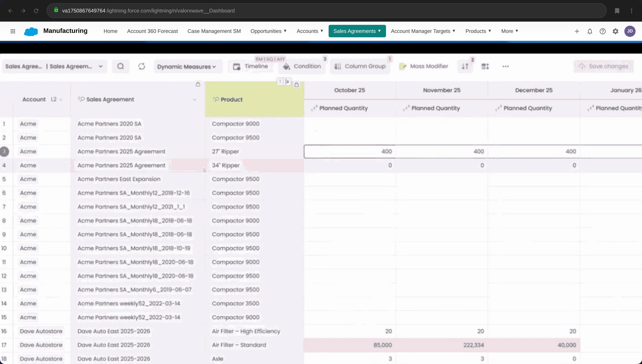Click the Save changes button
Screen dimensions: 642x364
point(603,66)
